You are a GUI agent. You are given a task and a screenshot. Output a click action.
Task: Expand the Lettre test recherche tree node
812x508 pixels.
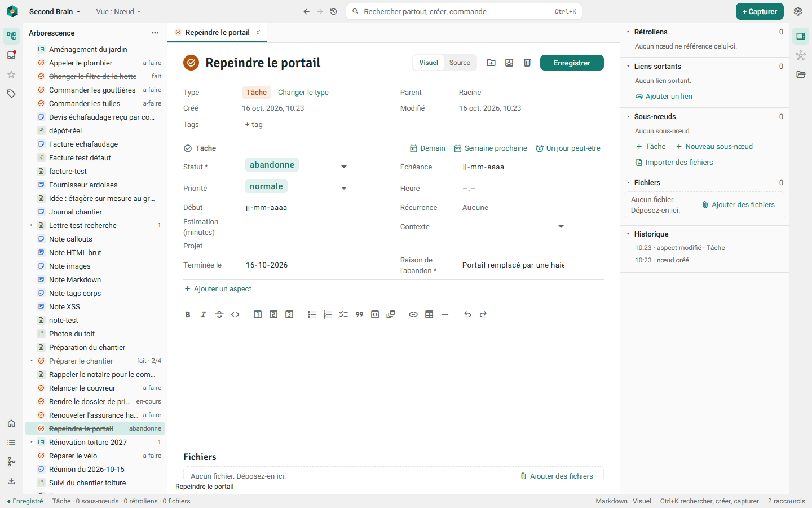click(x=32, y=225)
